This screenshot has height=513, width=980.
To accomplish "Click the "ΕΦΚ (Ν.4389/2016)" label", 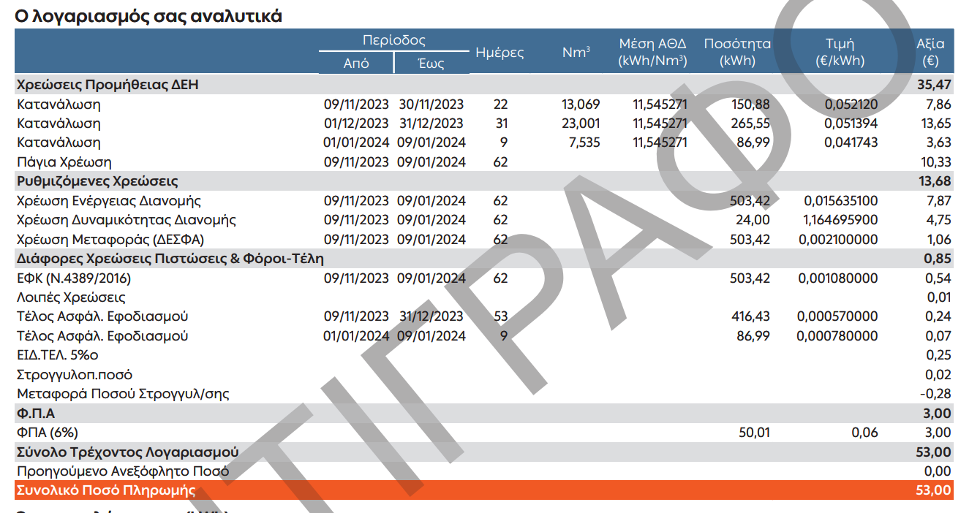I will [x=74, y=278].
